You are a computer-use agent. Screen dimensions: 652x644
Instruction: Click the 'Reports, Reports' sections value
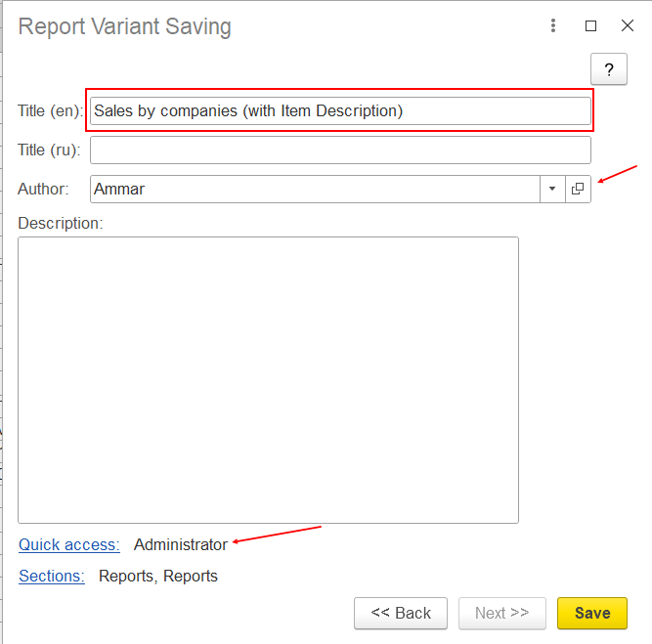[158, 576]
